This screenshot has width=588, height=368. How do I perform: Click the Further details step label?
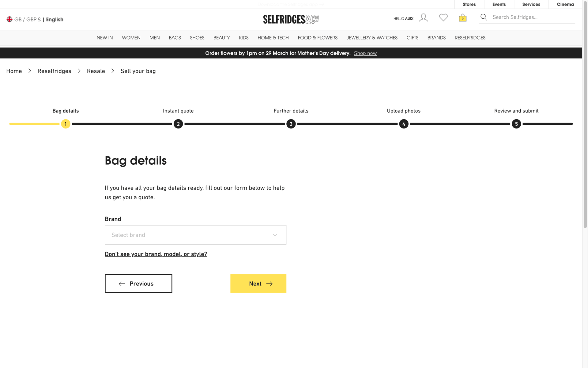click(x=291, y=111)
